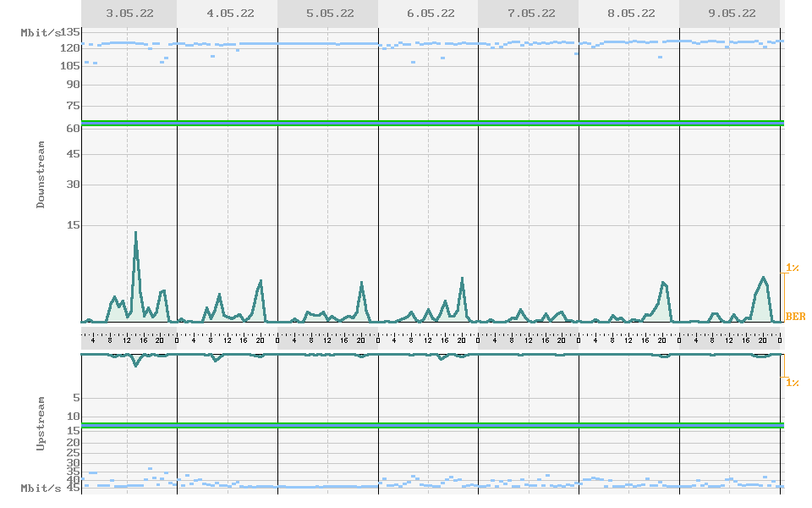Click the upper orange 1% scale label
The image size is (812, 508).
point(793,268)
